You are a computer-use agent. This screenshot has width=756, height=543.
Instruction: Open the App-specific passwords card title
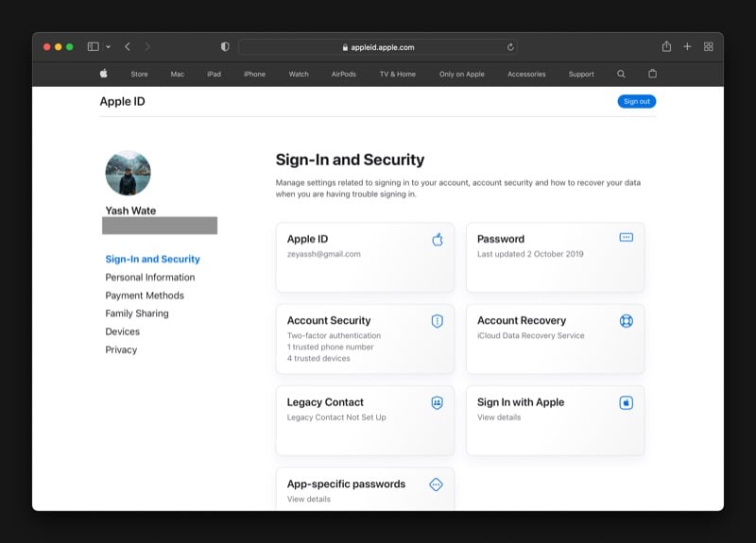346,484
